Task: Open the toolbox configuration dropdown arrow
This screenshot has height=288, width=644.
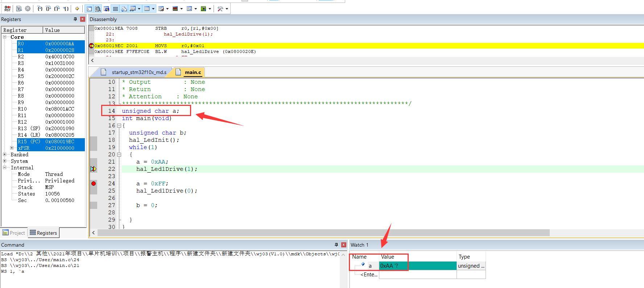Action: pyautogui.click(x=227, y=9)
